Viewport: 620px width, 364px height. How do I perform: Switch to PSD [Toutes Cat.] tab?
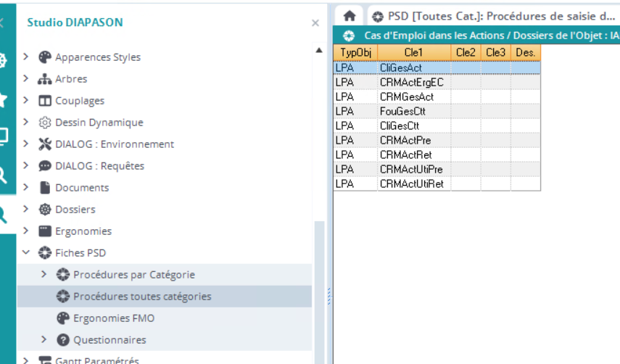pyautogui.click(x=493, y=16)
